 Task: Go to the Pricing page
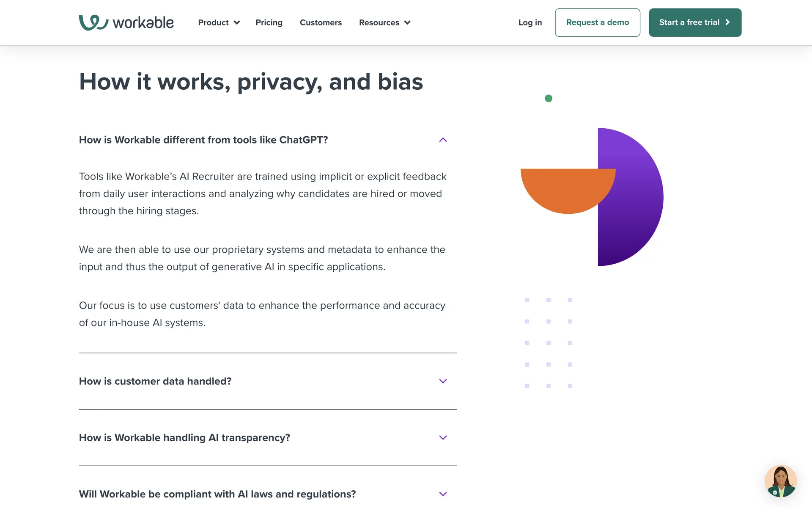269,22
